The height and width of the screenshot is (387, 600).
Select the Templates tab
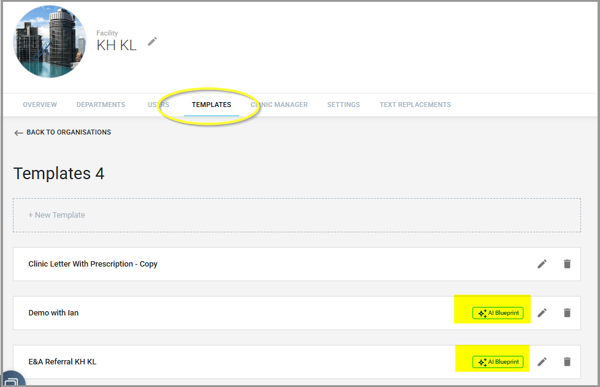211,105
